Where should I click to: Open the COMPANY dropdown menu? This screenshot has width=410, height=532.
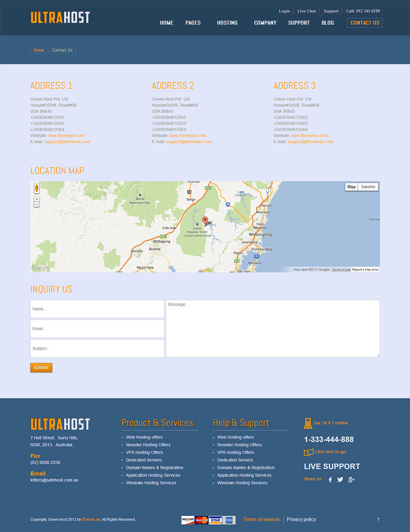point(265,23)
